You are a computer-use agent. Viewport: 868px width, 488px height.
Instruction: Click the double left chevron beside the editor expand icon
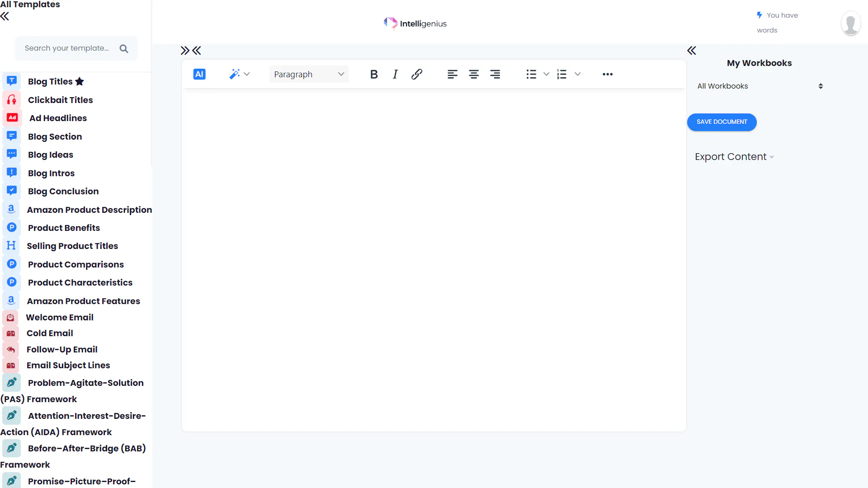coord(197,51)
